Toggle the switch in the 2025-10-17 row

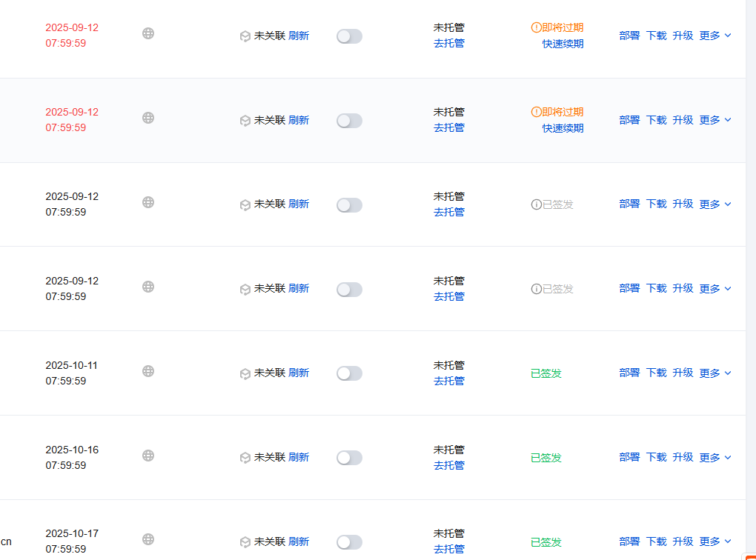click(x=349, y=542)
